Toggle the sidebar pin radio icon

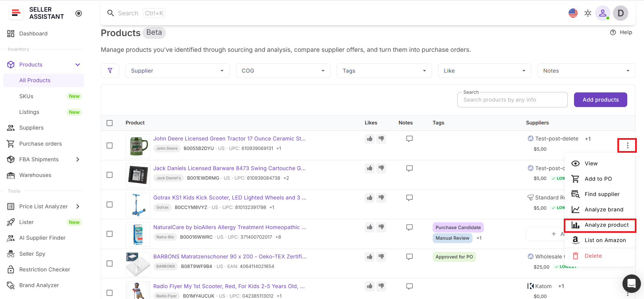pyautogui.click(x=79, y=13)
